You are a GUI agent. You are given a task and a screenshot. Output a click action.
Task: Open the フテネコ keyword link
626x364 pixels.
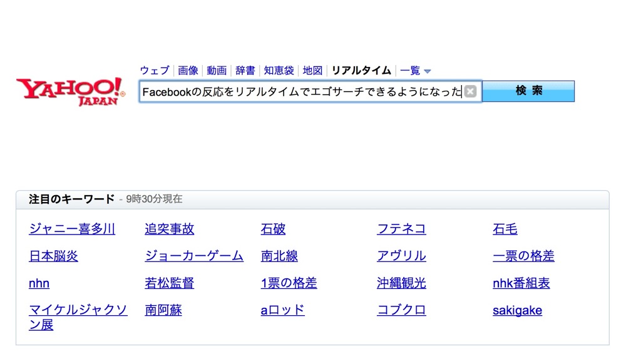click(401, 229)
